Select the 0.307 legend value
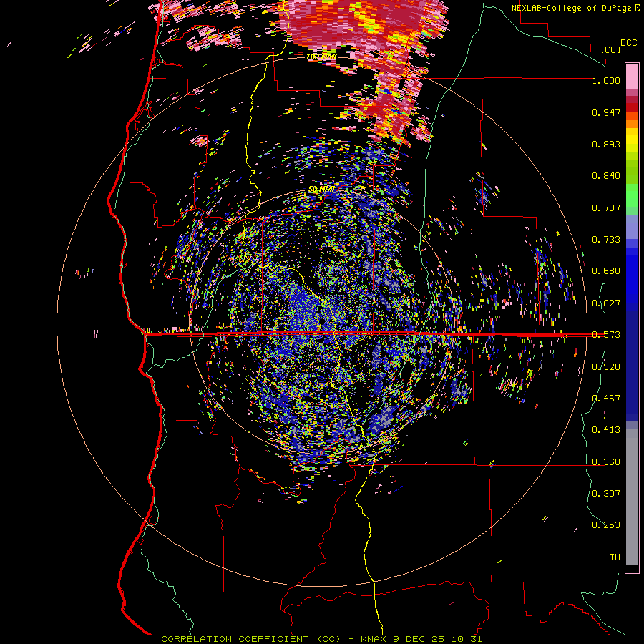 [606, 493]
